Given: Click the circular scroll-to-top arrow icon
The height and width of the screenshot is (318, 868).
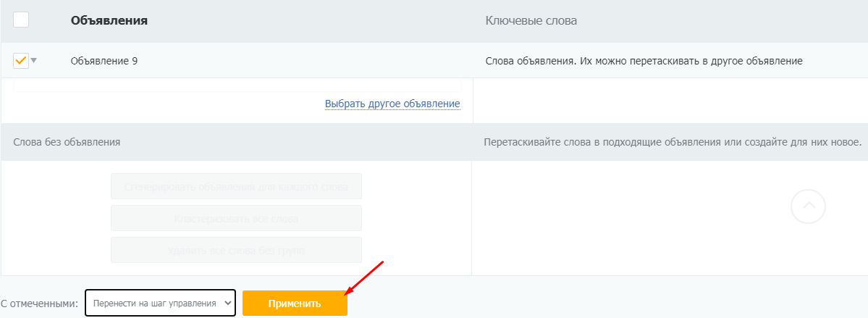Looking at the screenshot, I should [x=808, y=206].
